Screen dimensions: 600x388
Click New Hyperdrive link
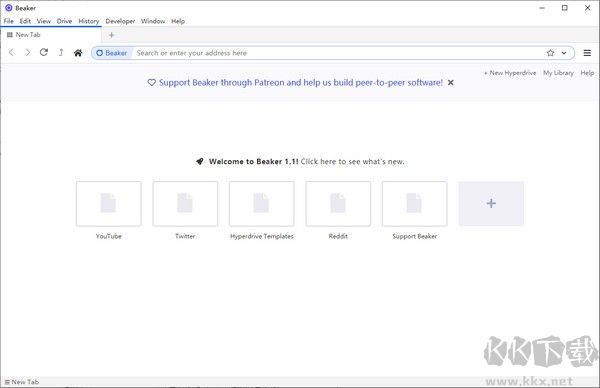tap(510, 73)
